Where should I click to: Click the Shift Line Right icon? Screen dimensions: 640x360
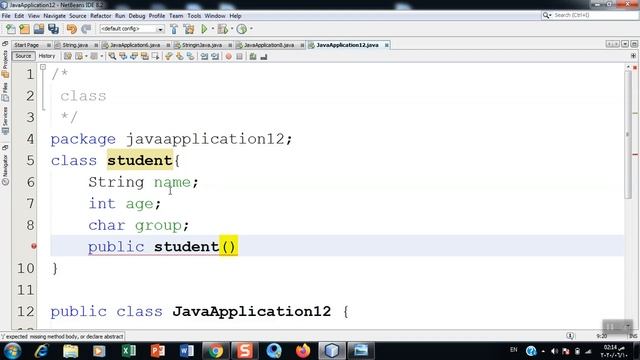(x=215, y=56)
